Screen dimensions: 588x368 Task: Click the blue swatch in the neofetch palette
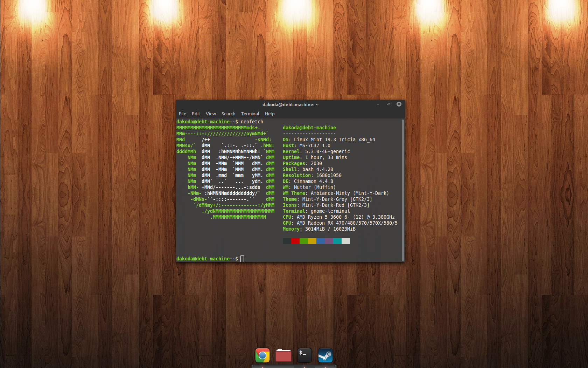point(321,241)
